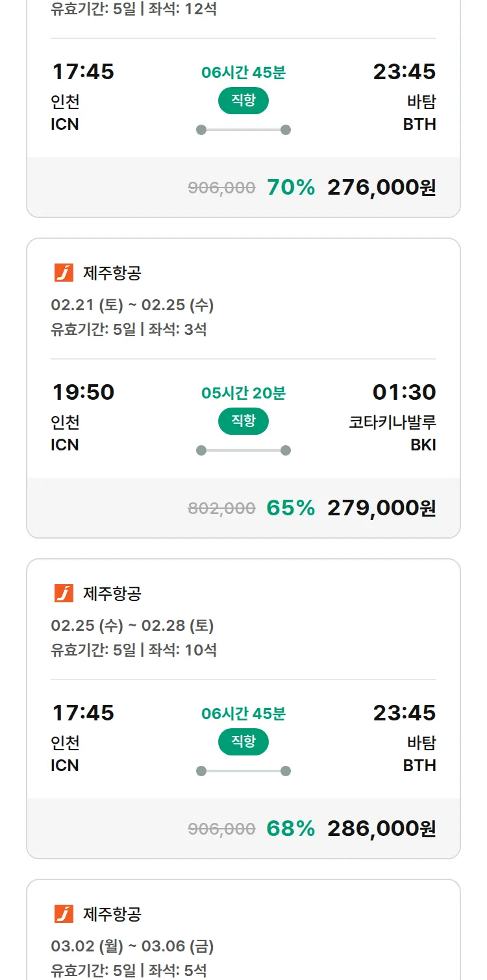
Task: Tap the 01:30 arrival time at BKI
Action: pyautogui.click(x=404, y=392)
